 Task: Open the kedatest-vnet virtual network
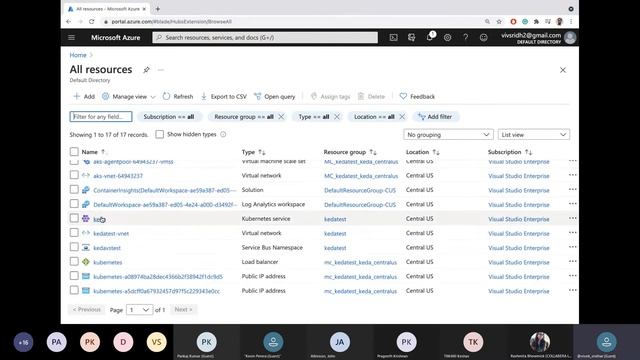coord(111,233)
